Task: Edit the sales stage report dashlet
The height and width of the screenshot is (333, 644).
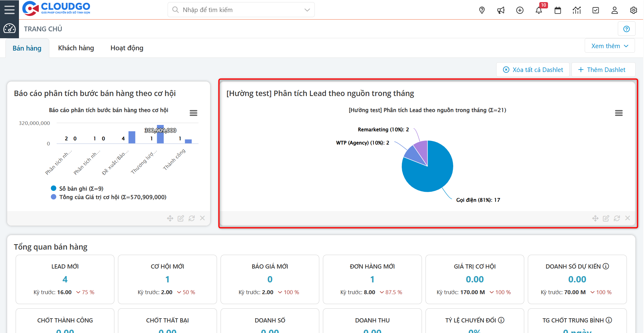Action: (181, 218)
